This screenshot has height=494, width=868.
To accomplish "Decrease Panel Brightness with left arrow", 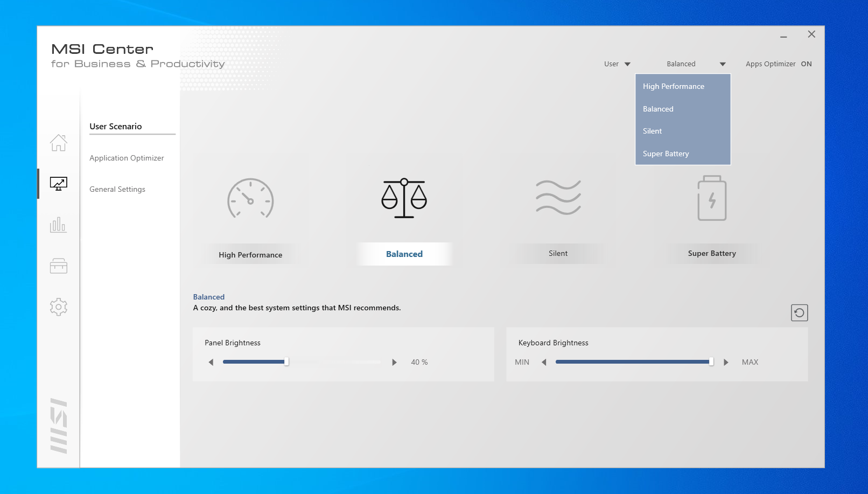I will (211, 362).
